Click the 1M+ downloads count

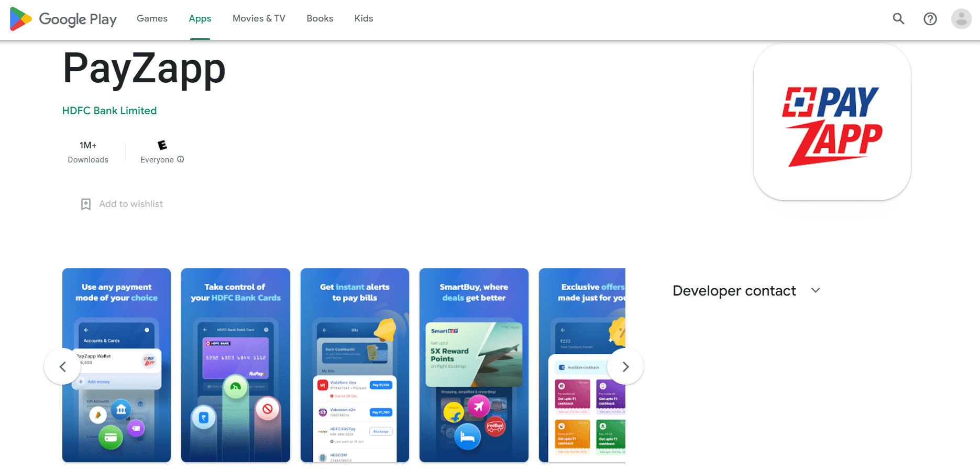tap(88, 145)
